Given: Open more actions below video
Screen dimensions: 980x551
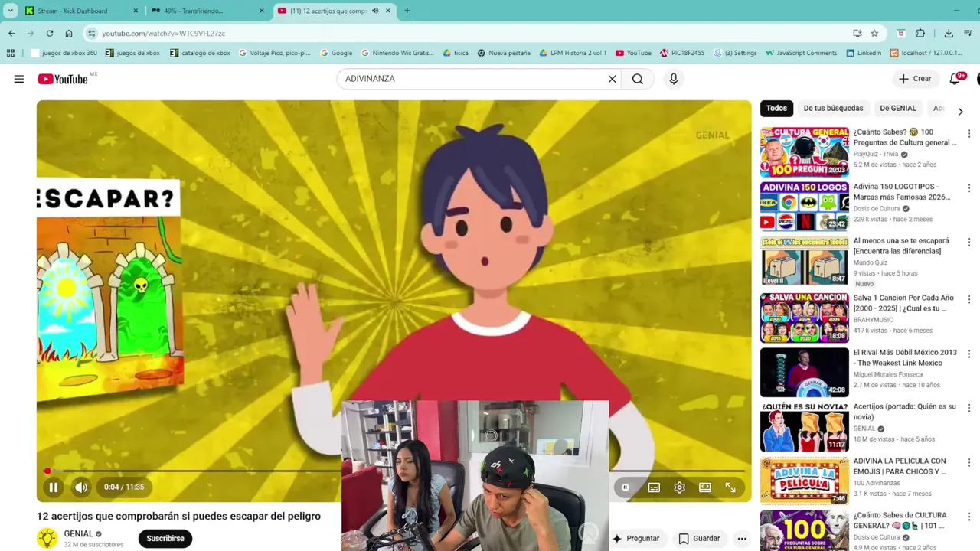Looking at the screenshot, I should 742,539.
